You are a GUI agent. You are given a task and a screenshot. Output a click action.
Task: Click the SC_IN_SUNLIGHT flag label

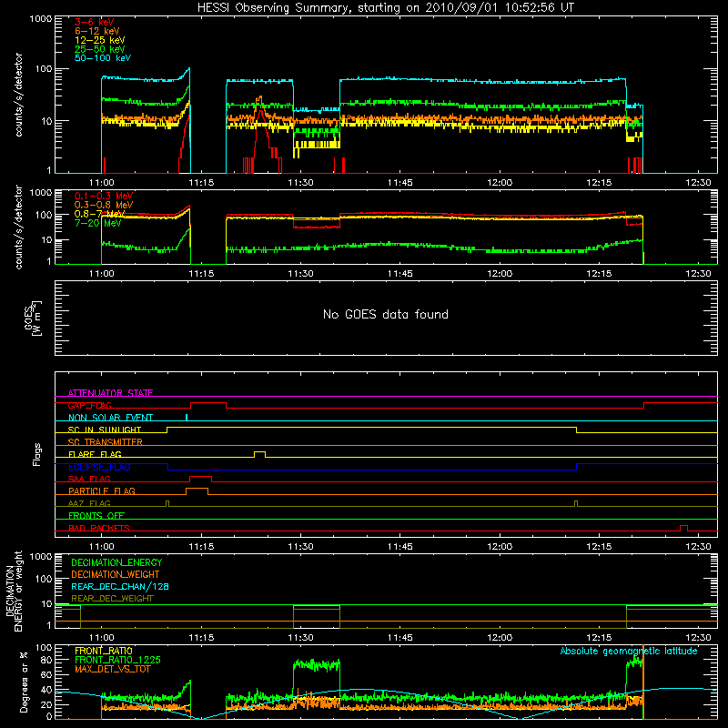pos(105,430)
